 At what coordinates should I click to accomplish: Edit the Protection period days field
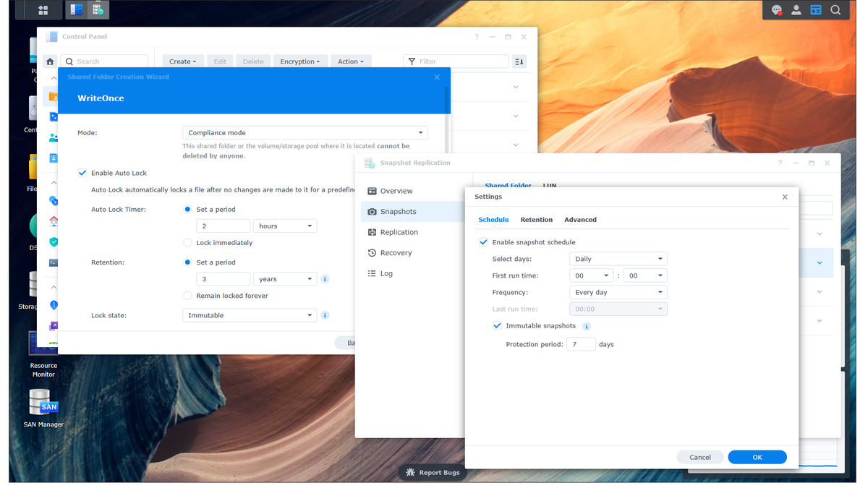click(x=581, y=344)
